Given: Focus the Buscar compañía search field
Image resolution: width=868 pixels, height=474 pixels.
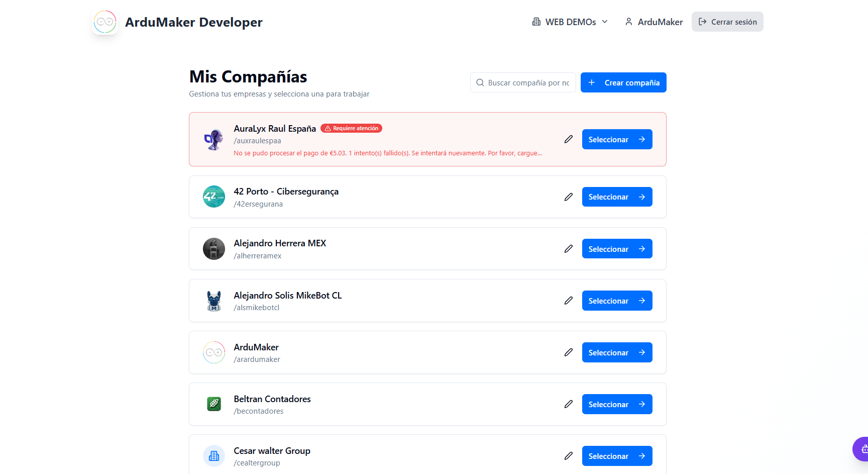Looking at the screenshot, I should pyautogui.click(x=523, y=82).
